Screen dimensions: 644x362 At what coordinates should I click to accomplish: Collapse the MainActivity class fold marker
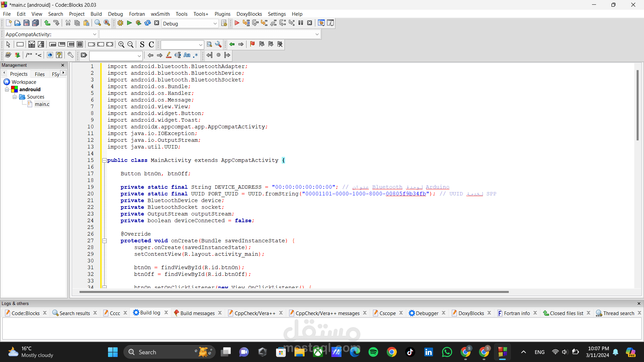[x=104, y=161]
